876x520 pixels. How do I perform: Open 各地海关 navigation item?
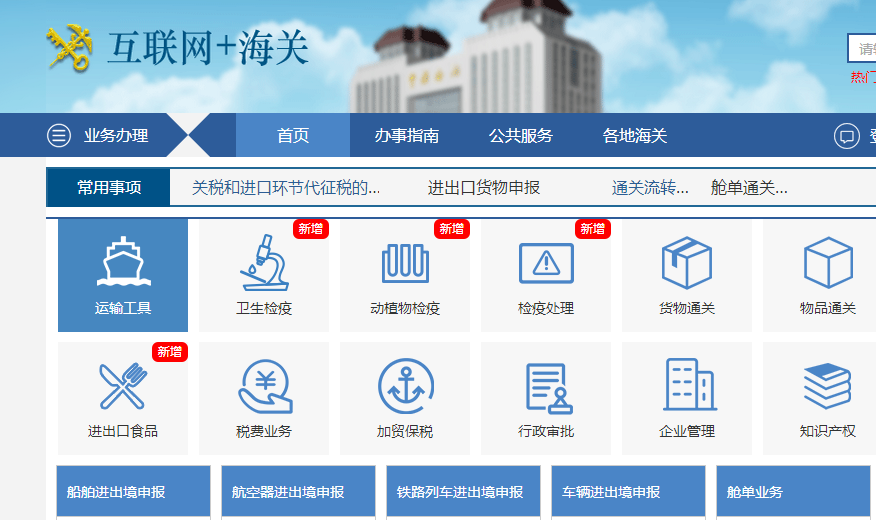(x=634, y=136)
